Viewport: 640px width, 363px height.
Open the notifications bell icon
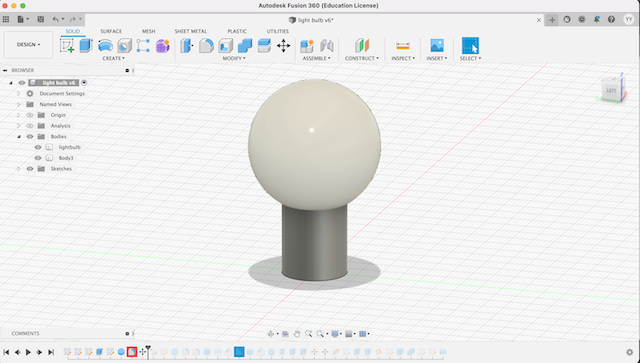(x=596, y=19)
